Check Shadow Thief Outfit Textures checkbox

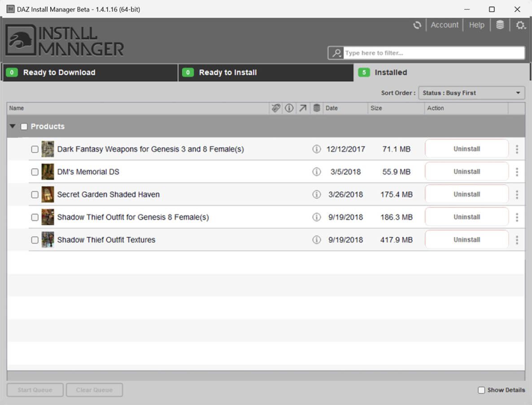point(35,240)
